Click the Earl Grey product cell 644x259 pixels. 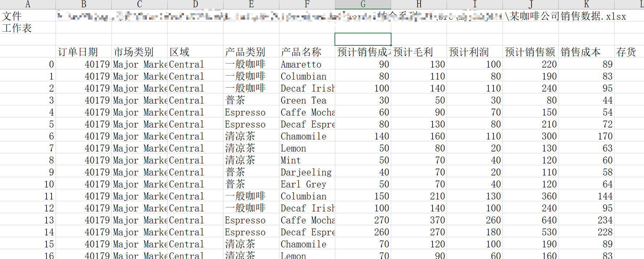coord(307,184)
